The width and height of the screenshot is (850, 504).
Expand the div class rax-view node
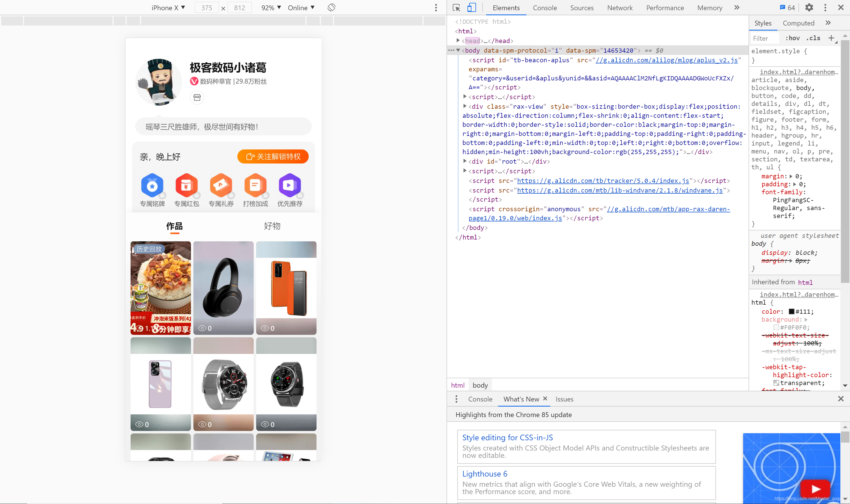[x=465, y=106]
